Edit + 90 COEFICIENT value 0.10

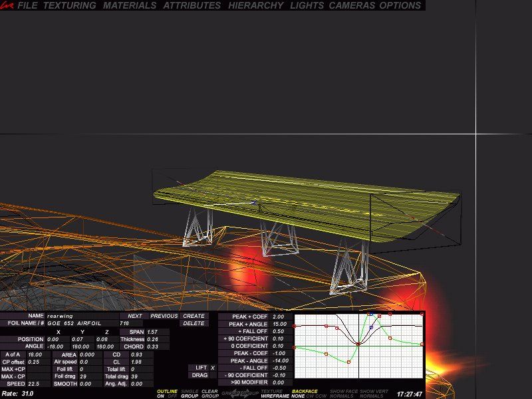pos(281,338)
